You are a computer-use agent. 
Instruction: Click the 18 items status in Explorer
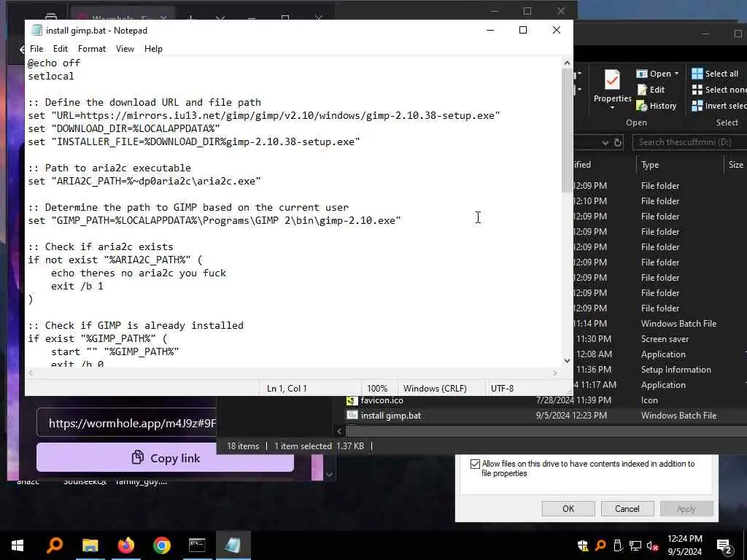pos(243,446)
